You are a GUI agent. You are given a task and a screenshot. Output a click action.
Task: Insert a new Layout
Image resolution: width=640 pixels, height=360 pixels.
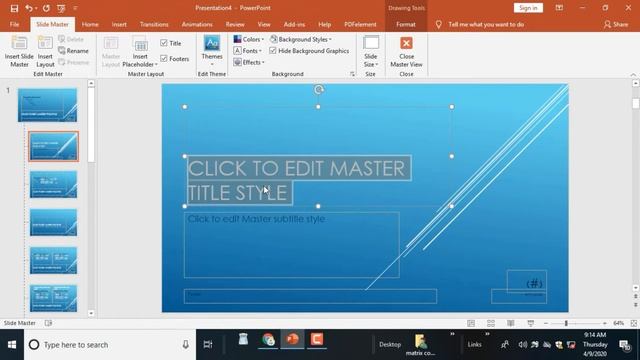click(x=45, y=52)
